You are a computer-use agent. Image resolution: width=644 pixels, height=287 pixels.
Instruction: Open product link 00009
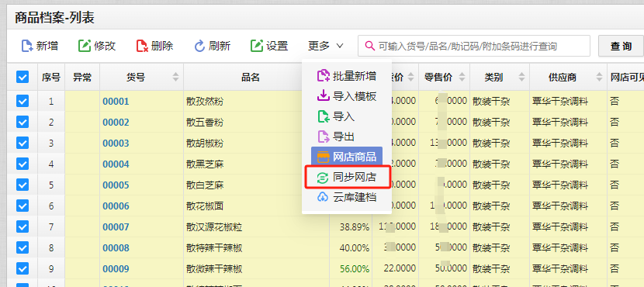[116, 269]
